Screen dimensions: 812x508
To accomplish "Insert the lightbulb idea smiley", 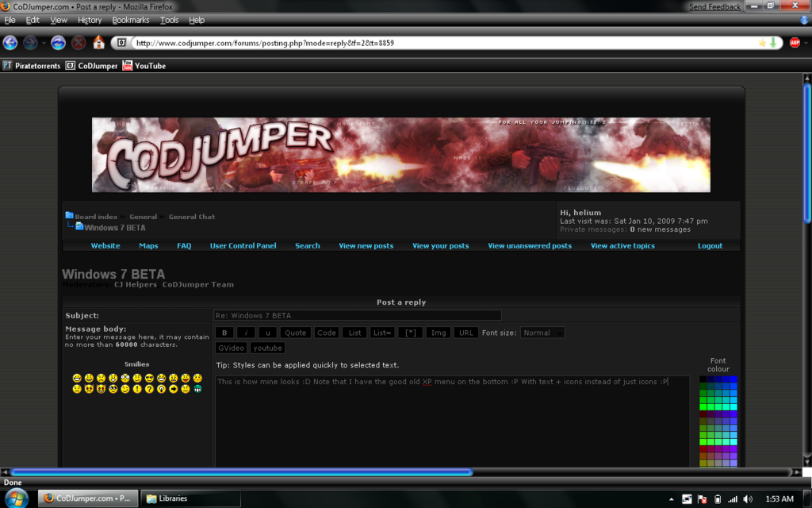I will [x=161, y=389].
